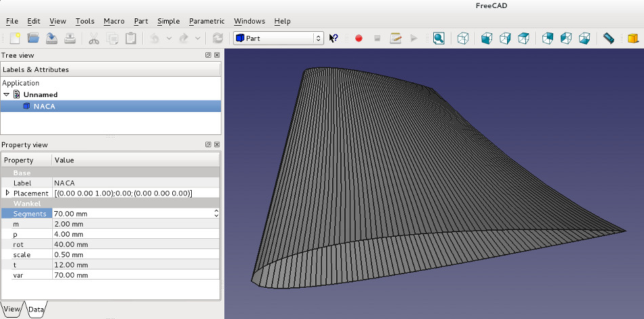Click the rot value 40.00 mm
This screenshot has height=319, width=644.
tap(136, 244)
